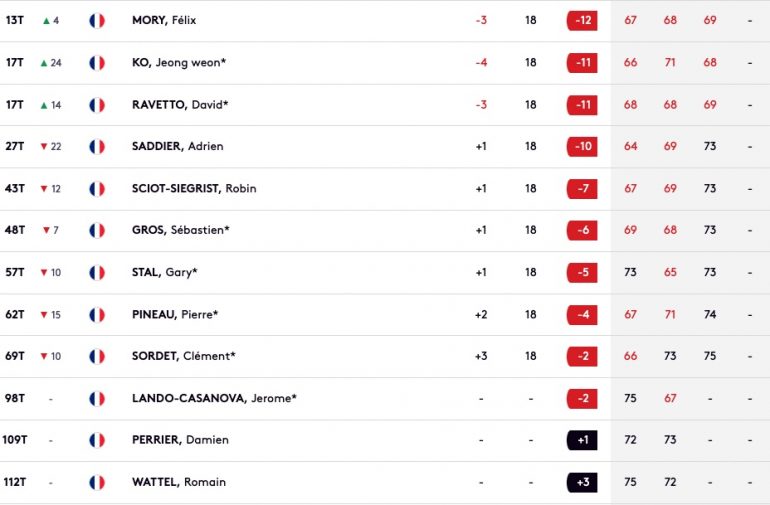Screen dimensions: 770x505
Task: Open player RAVETTO, David
Action: 180,105
